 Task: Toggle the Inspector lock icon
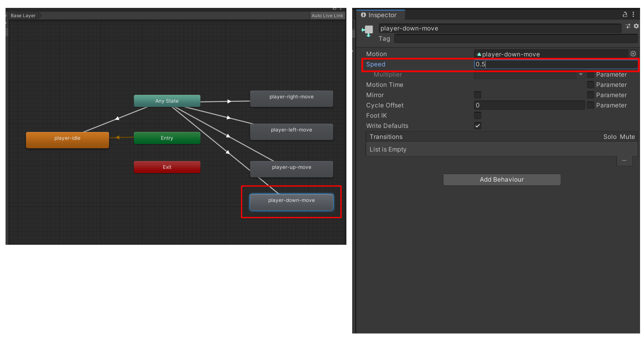click(625, 14)
